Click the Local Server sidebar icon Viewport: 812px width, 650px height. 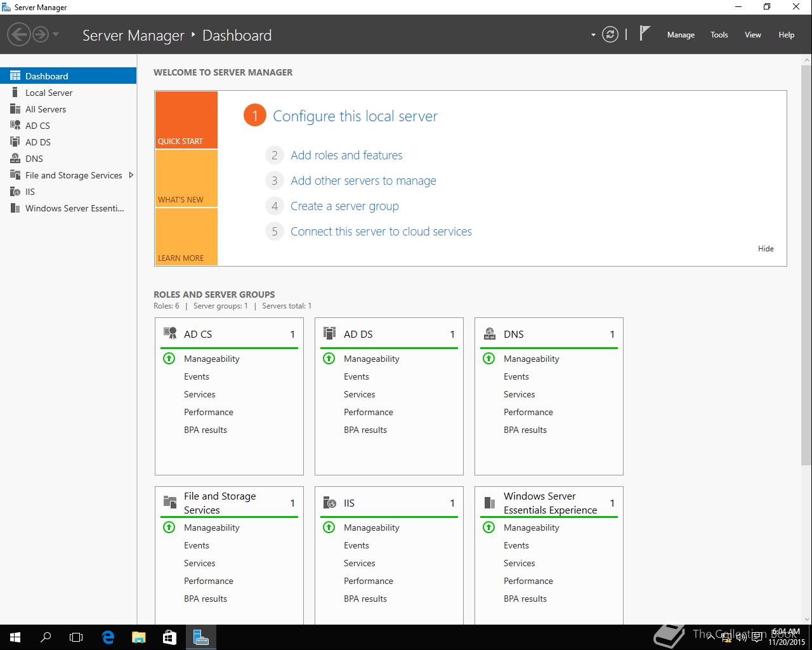click(x=15, y=93)
